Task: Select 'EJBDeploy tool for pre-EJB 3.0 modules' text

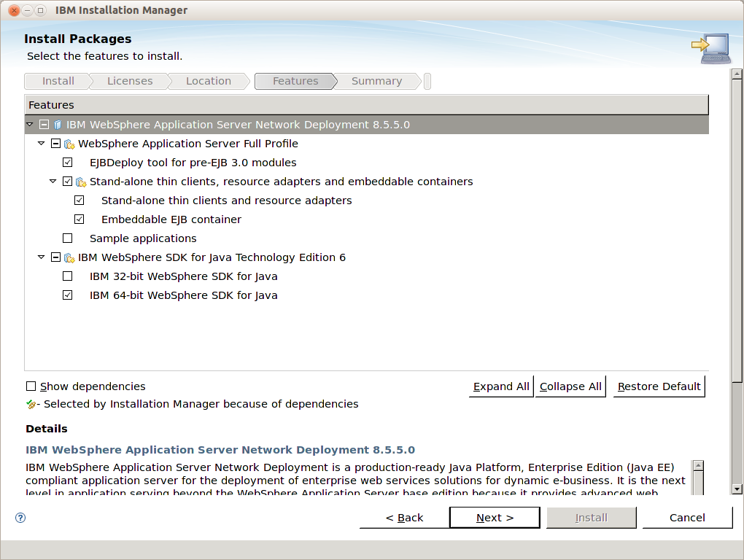Action: click(x=193, y=163)
